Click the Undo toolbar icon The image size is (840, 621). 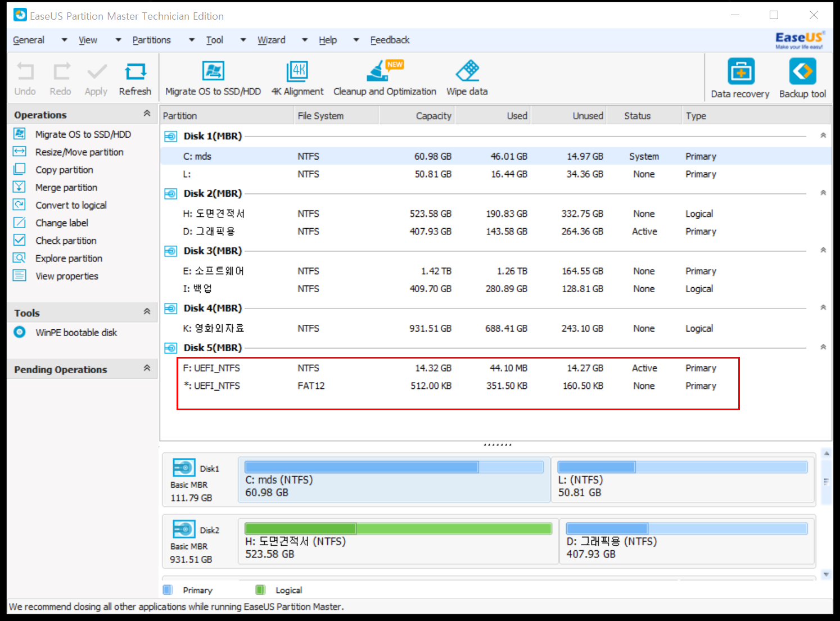tap(25, 79)
